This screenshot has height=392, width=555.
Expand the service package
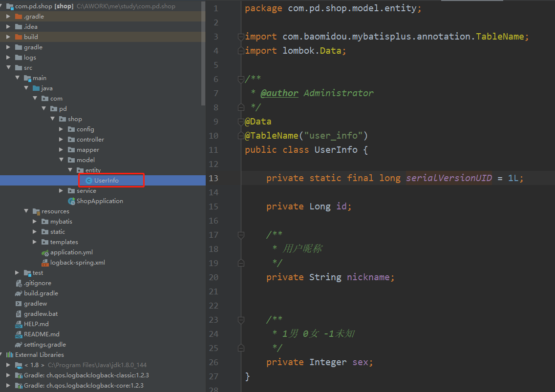click(x=61, y=191)
